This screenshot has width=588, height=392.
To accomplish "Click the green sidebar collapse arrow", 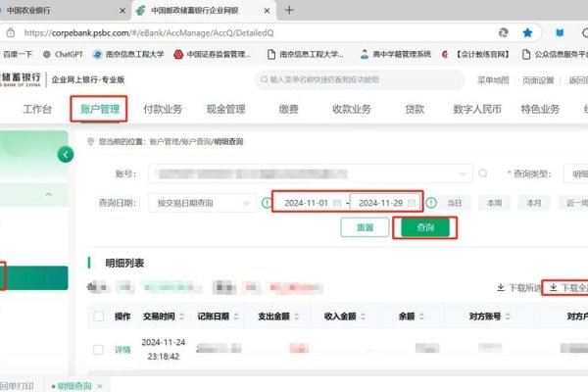I will click(x=66, y=155).
